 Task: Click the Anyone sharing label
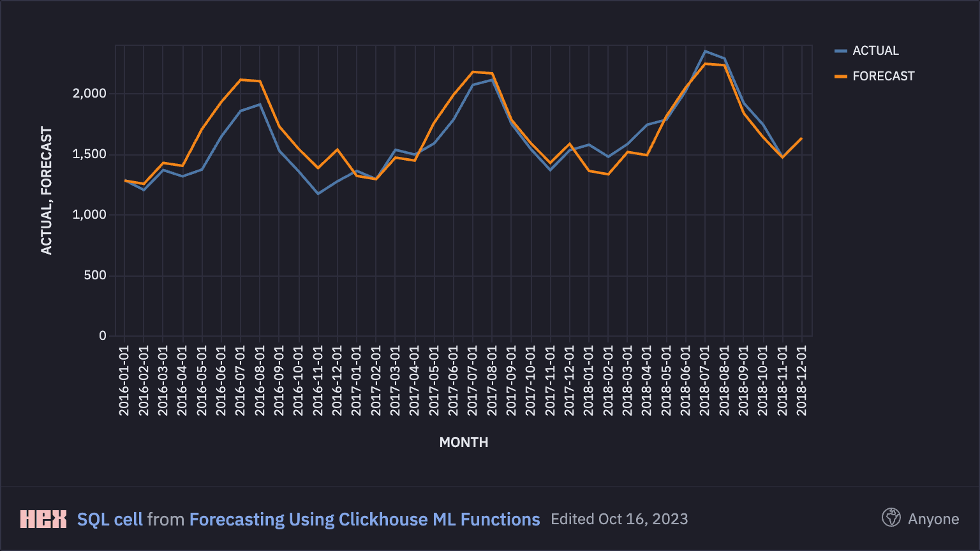tap(933, 519)
